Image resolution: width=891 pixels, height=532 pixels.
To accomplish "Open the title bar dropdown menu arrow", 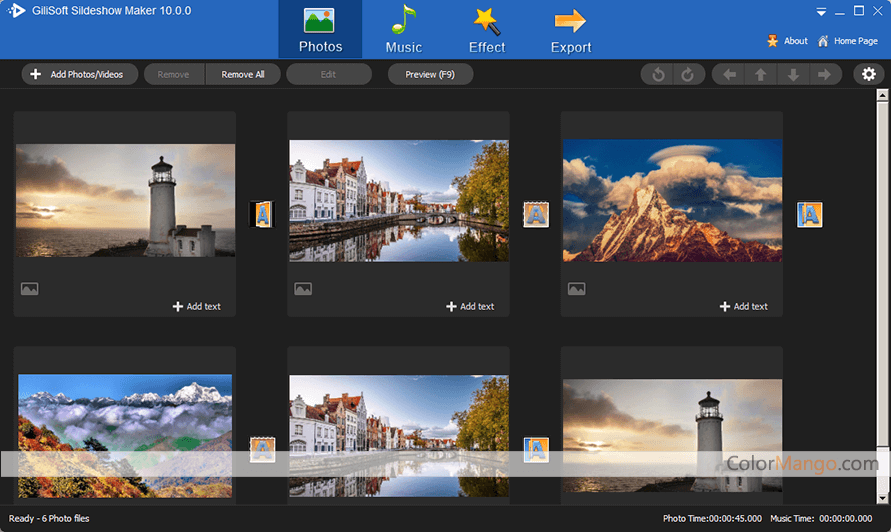I will coord(821,11).
